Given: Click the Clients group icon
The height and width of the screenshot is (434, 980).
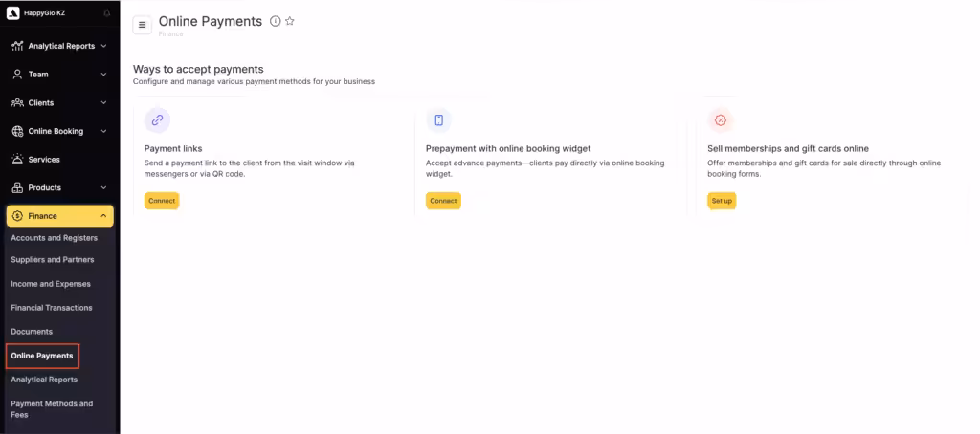Looking at the screenshot, I should (17, 103).
